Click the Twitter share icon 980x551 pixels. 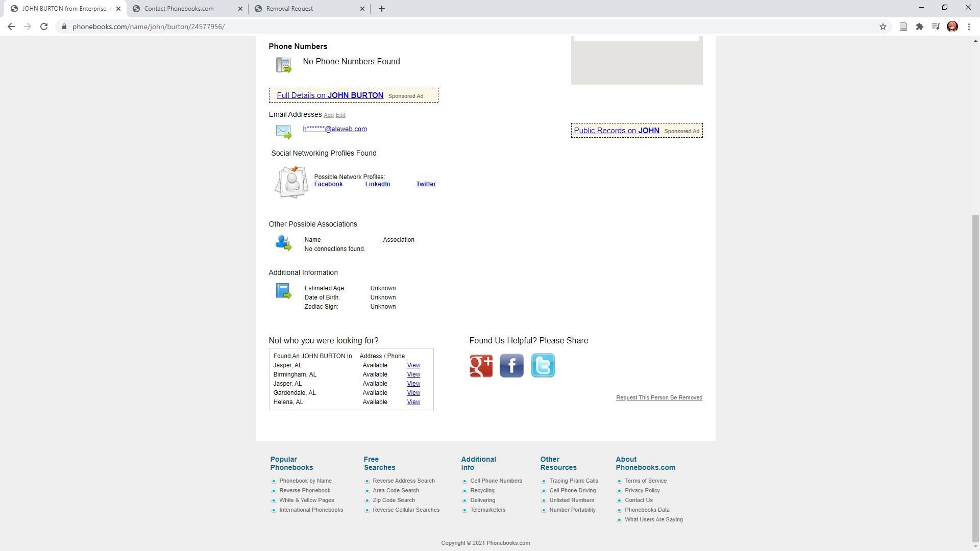pos(543,366)
